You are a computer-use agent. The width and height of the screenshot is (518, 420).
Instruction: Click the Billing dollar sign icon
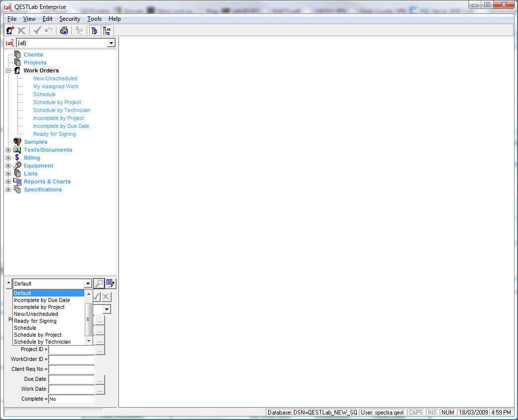[18, 158]
